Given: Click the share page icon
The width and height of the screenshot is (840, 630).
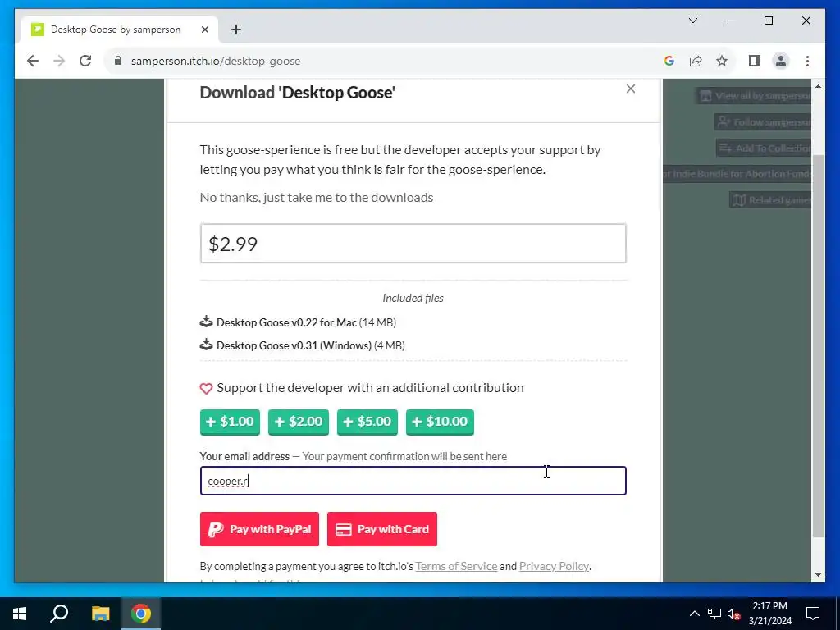Looking at the screenshot, I should coord(696,61).
